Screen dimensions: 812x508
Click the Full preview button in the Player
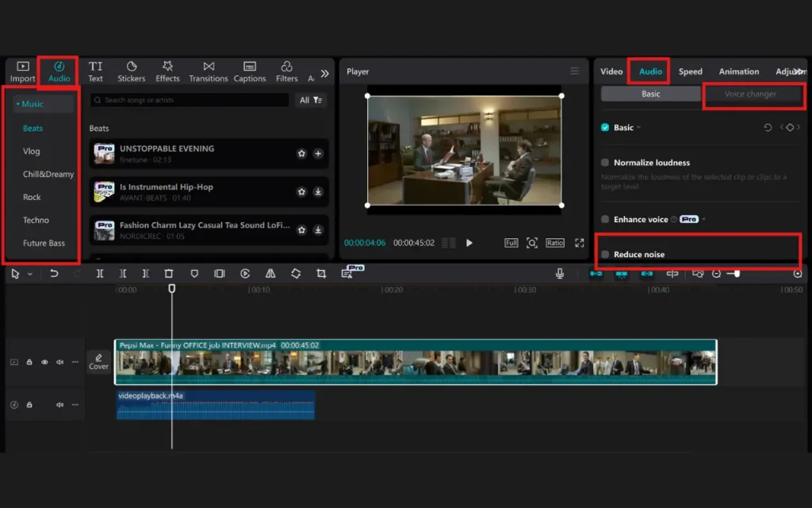click(x=511, y=243)
